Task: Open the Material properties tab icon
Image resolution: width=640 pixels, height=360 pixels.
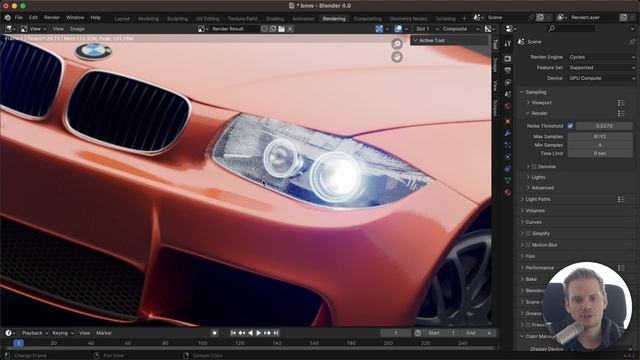Action: pyautogui.click(x=508, y=192)
